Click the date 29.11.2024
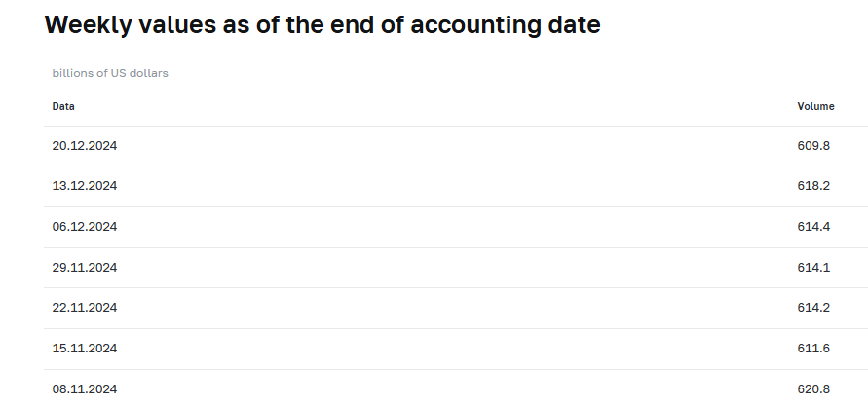This screenshot has height=406, width=868. tap(85, 267)
